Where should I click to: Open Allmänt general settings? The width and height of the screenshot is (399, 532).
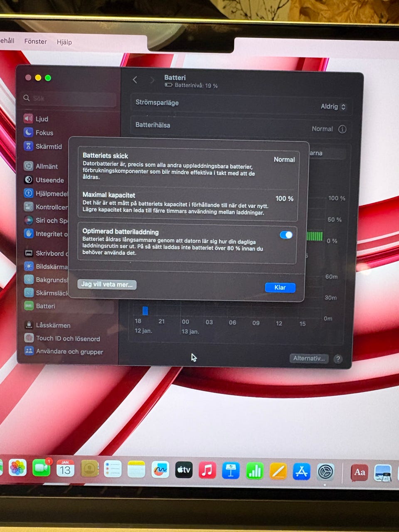(46, 166)
